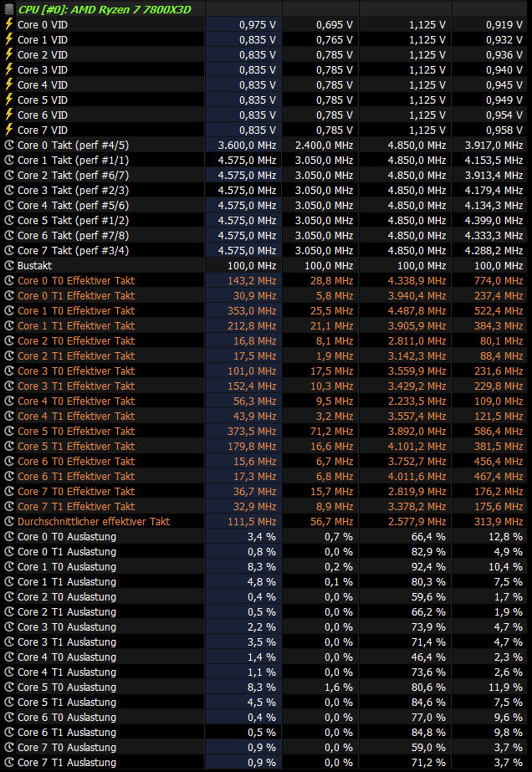Click the lightning icon beside Core 1 VID
This screenshot has height=772, width=532.
tap(8, 39)
